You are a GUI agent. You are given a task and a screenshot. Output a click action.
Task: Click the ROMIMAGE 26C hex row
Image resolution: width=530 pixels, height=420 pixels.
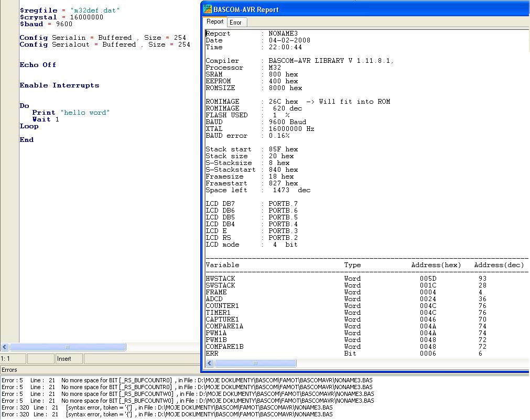(298, 102)
